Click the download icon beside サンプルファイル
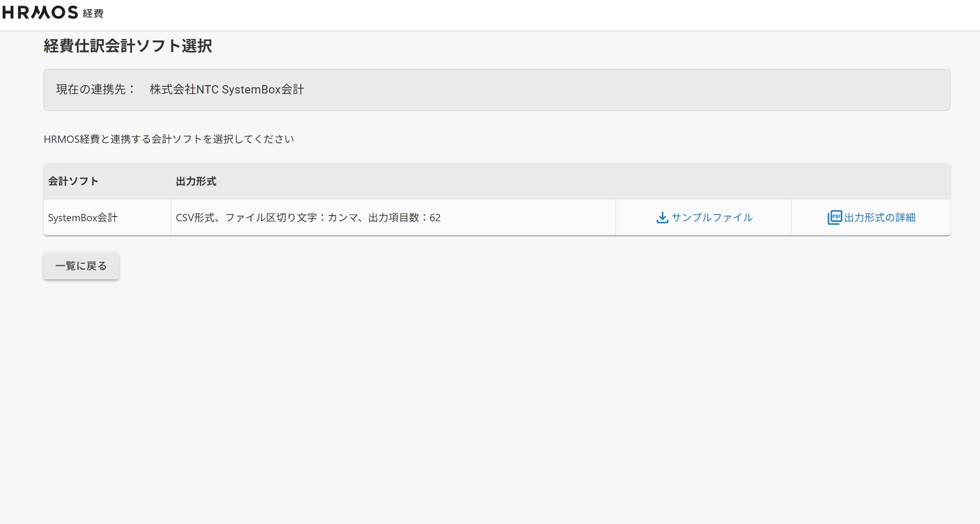The width and height of the screenshot is (980, 524). [662, 218]
